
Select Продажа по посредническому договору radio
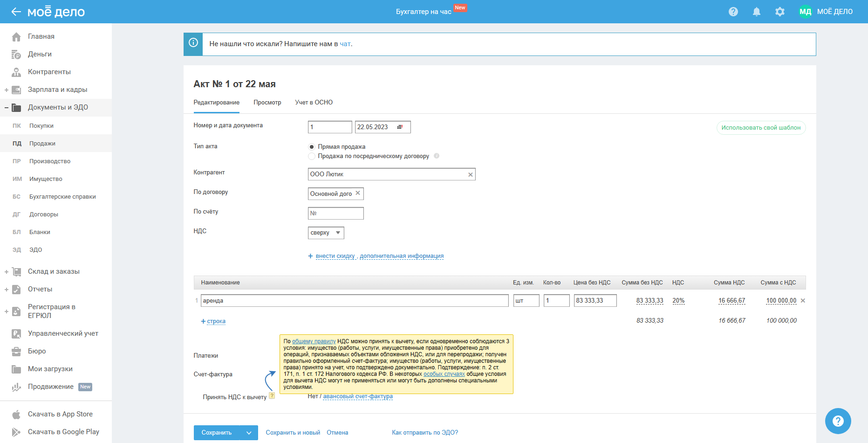click(312, 156)
